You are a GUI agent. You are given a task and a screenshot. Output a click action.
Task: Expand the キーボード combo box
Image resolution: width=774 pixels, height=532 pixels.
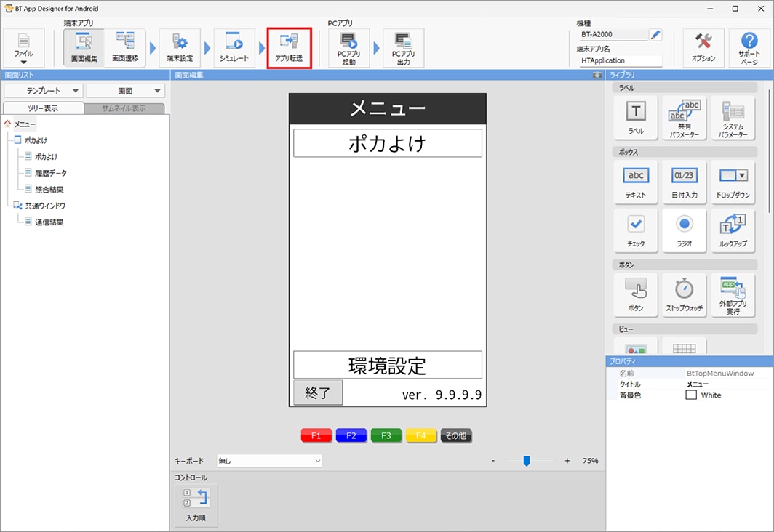point(269,461)
